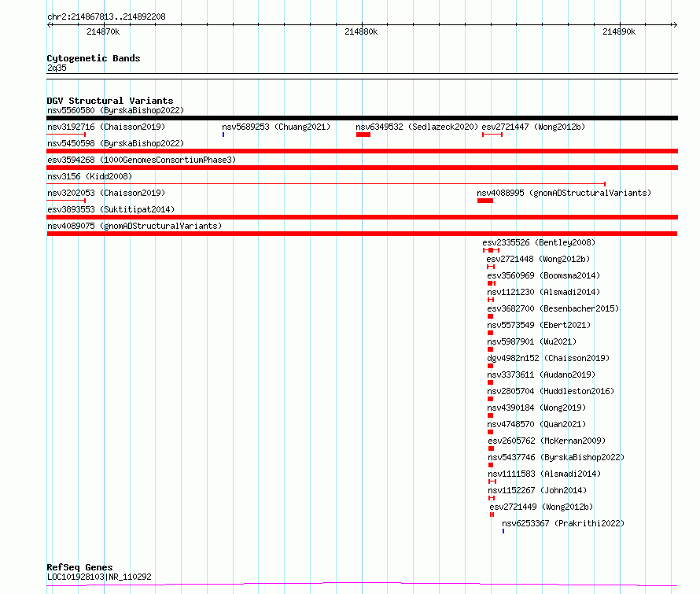Image resolution: width=700 pixels, height=594 pixels.
Task: Click the 2q35 cytogenetic band label
Action: tap(57, 68)
